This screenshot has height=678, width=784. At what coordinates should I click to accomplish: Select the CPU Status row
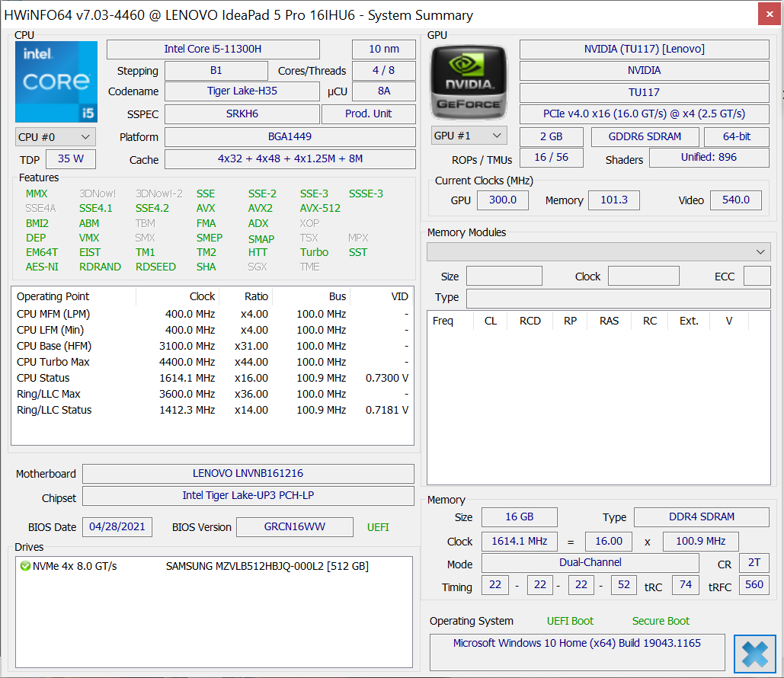click(x=213, y=378)
